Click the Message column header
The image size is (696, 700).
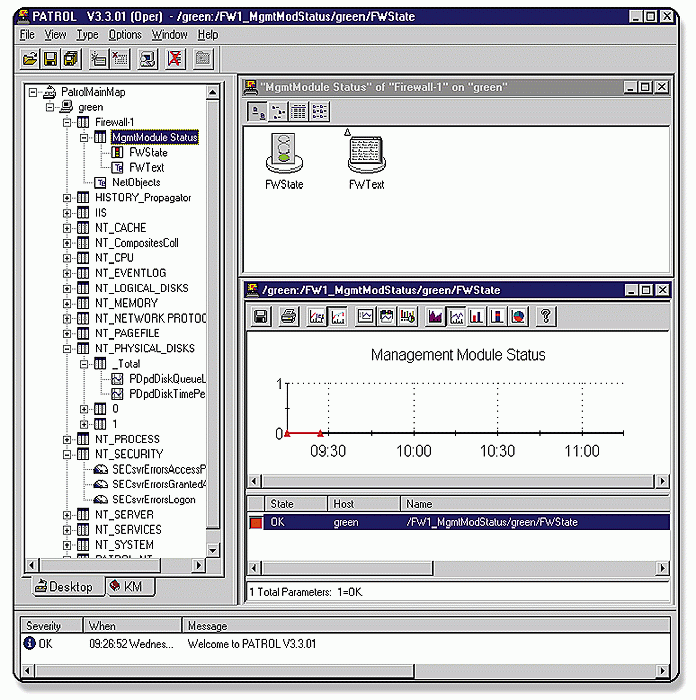[x=426, y=625]
